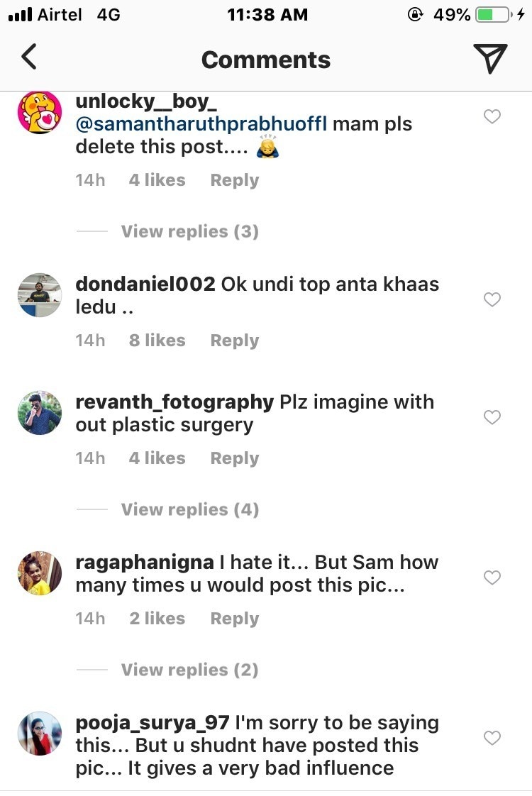Open direct message paper plane icon

click(x=489, y=59)
